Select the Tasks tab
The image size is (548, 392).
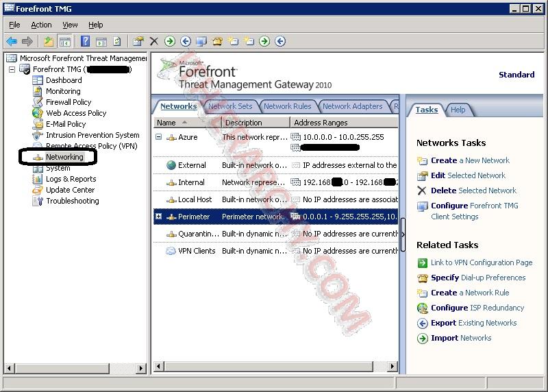[x=426, y=110]
